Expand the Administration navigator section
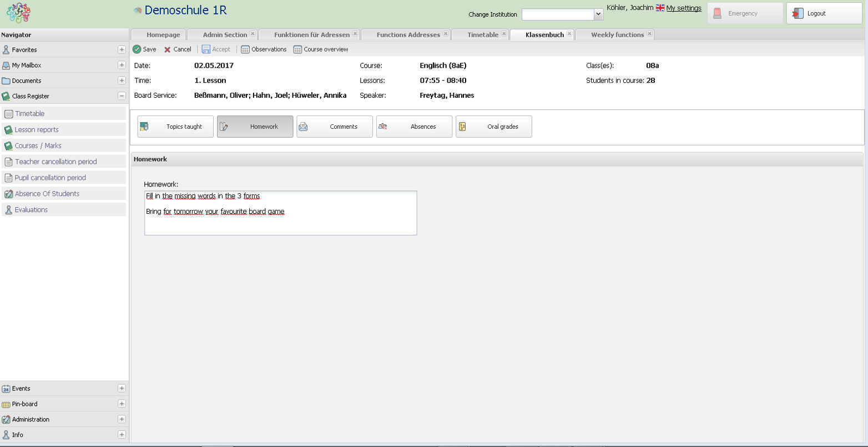The width and height of the screenshot is (868, 447). tap(122, 419)
